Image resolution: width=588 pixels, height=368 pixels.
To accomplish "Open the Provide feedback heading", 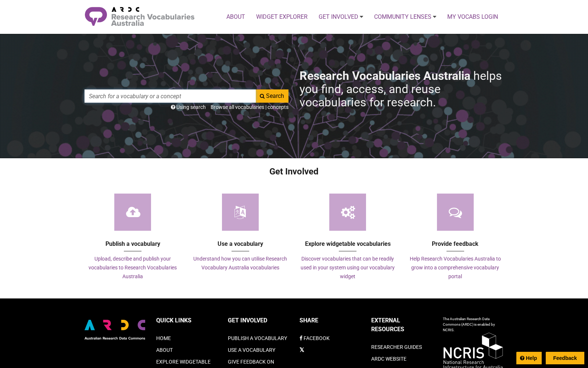I will coord(455,244).
